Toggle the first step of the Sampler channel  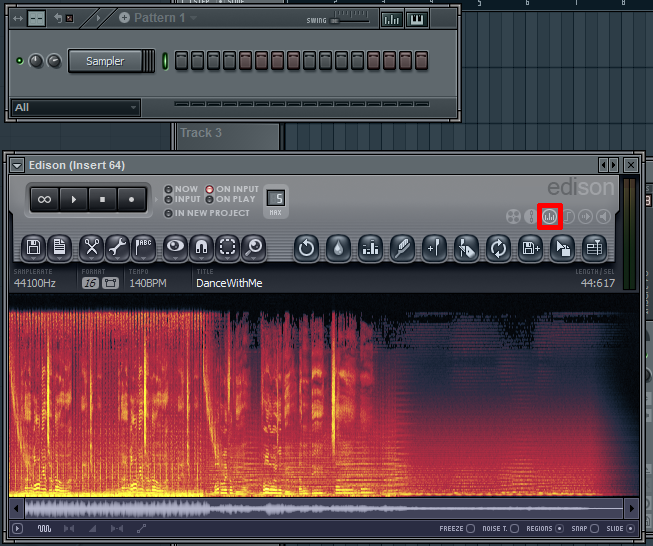point(181,60)
